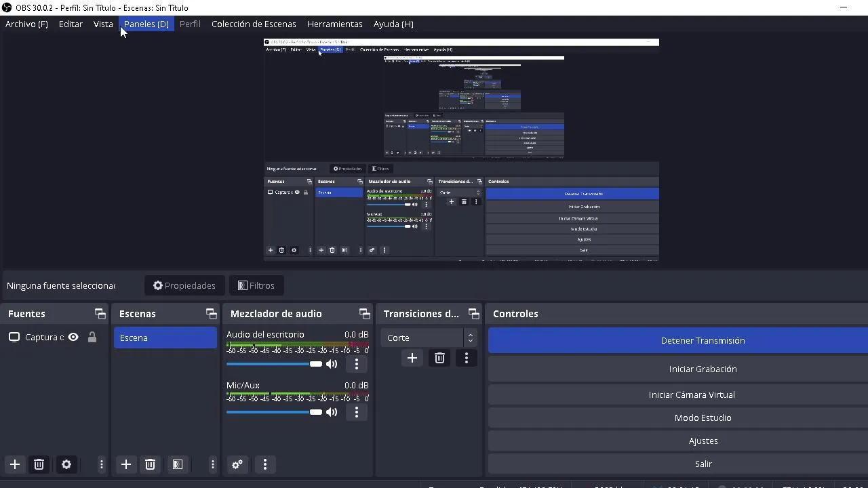Click Detener Transmisión button
The width and height of the screenshot is (868, 488).
click(678, 340)
